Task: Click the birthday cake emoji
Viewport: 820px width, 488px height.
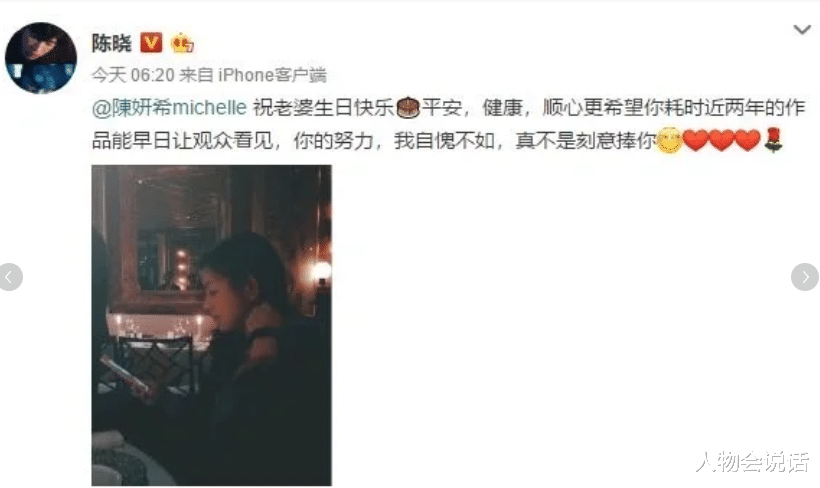Action: [x=408, y=108]
